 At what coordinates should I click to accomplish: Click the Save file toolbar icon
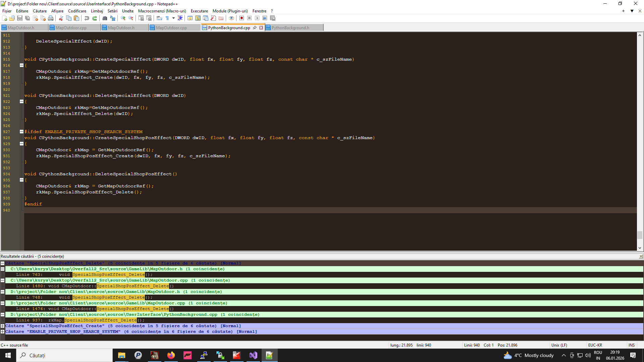click(x=20, y=18)
